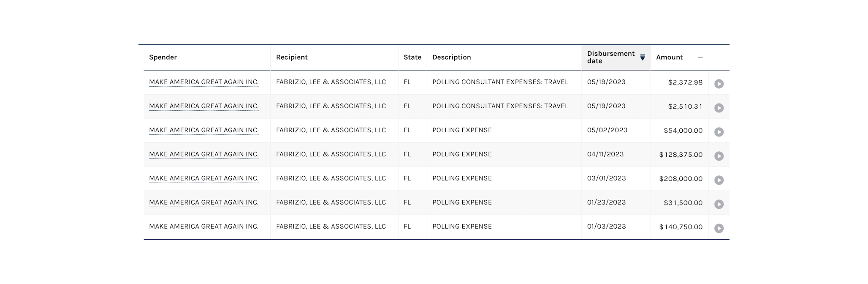Show details of the $31,500.00 disbursement
The width and height of the screenshot is (868, 284).
(x=719, y=204)
